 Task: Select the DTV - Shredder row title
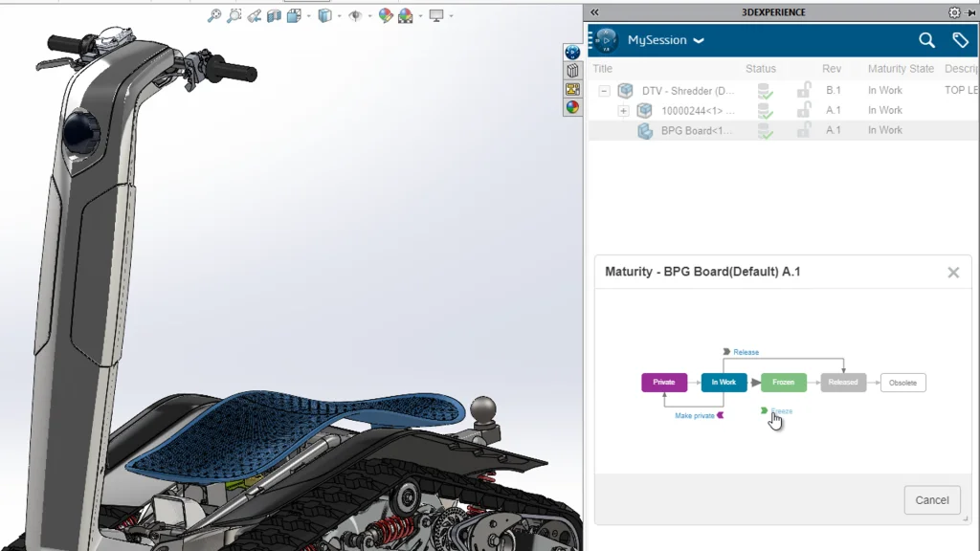[x=688, y=91]
